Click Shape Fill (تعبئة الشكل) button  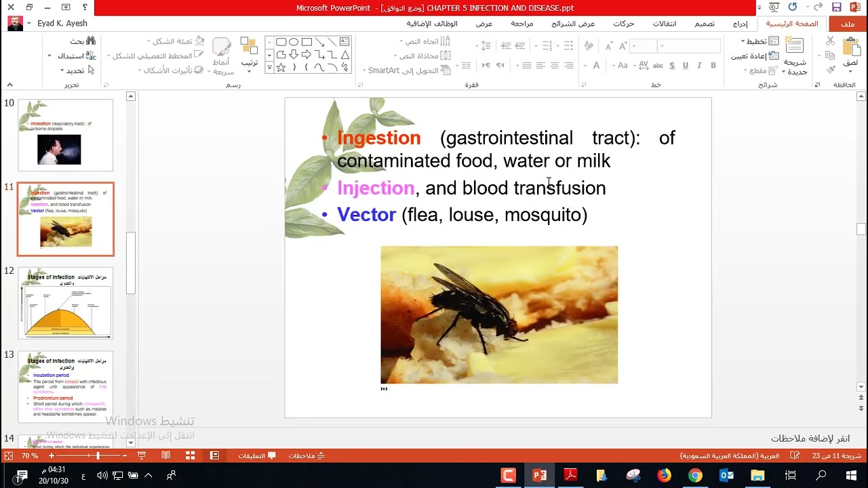click(176, 41)
